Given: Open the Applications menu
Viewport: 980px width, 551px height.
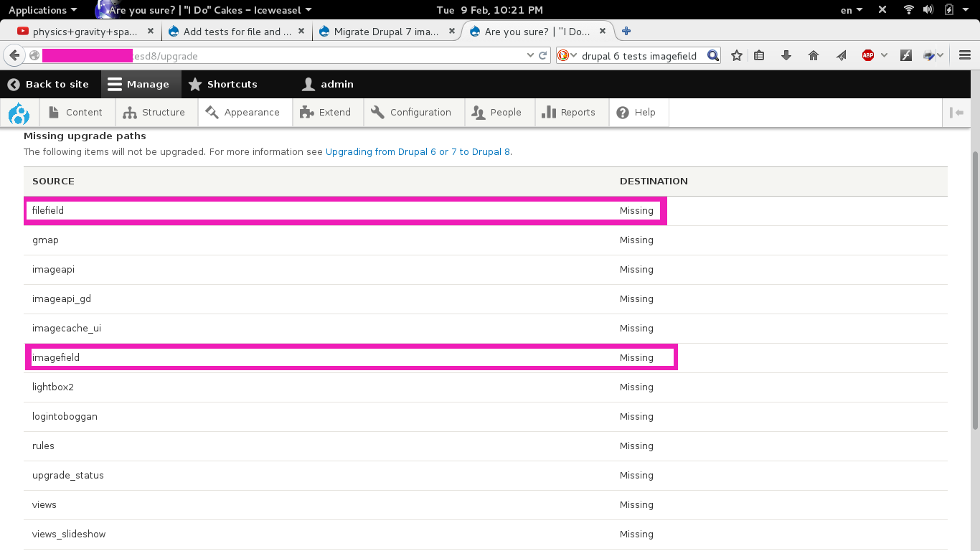Looking at the screenshot, I should click(x=41, y=10).
